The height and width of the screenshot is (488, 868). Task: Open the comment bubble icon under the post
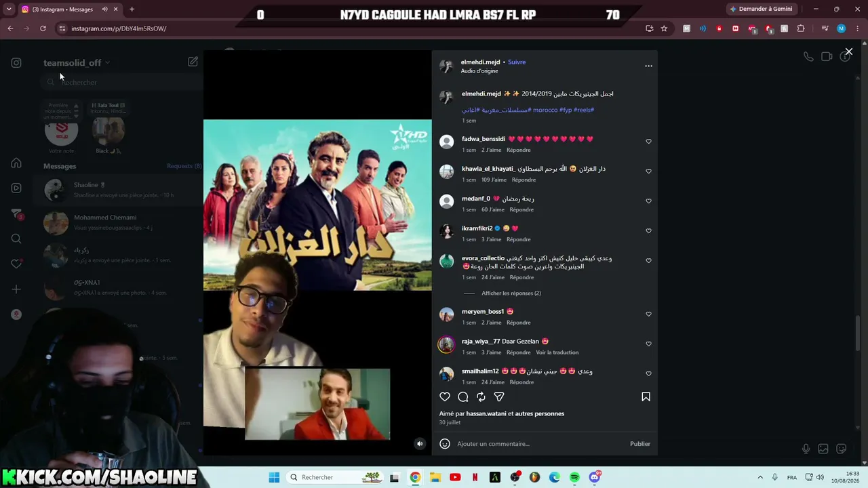[463, 396]
